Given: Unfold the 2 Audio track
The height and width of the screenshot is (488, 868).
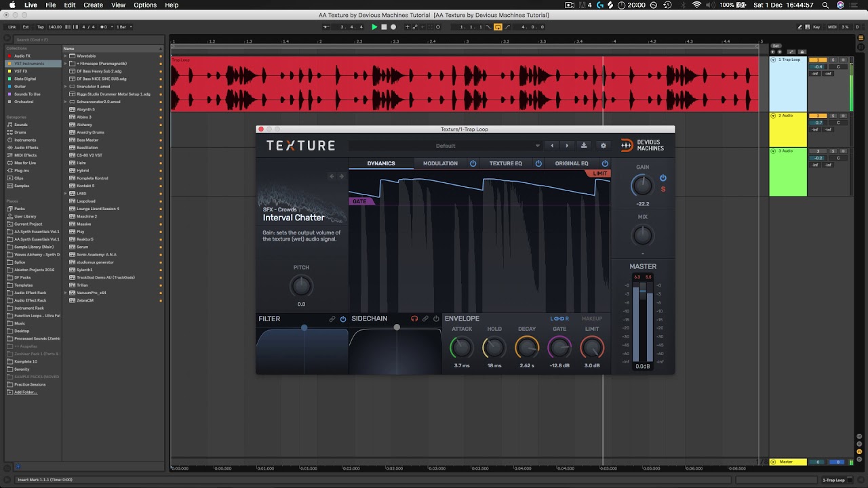Looking at the screenshot, I should pyautogui.click(x=773, y=116).
